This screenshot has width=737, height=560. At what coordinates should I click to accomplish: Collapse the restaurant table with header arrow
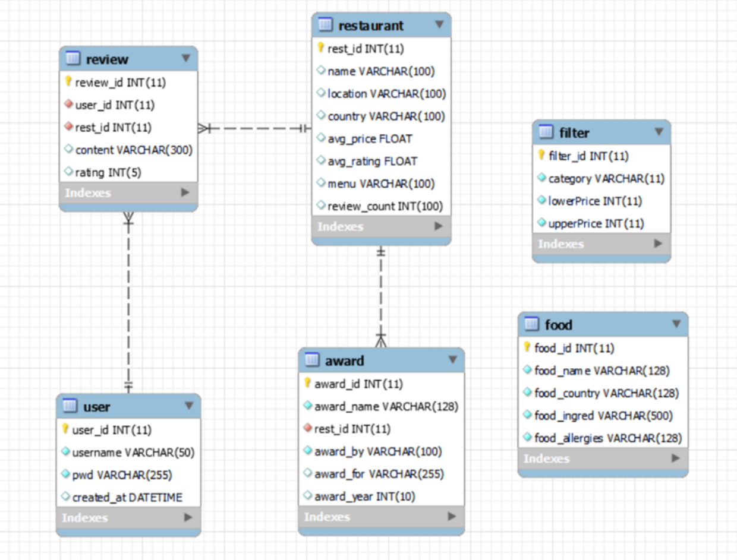(439, 24)
